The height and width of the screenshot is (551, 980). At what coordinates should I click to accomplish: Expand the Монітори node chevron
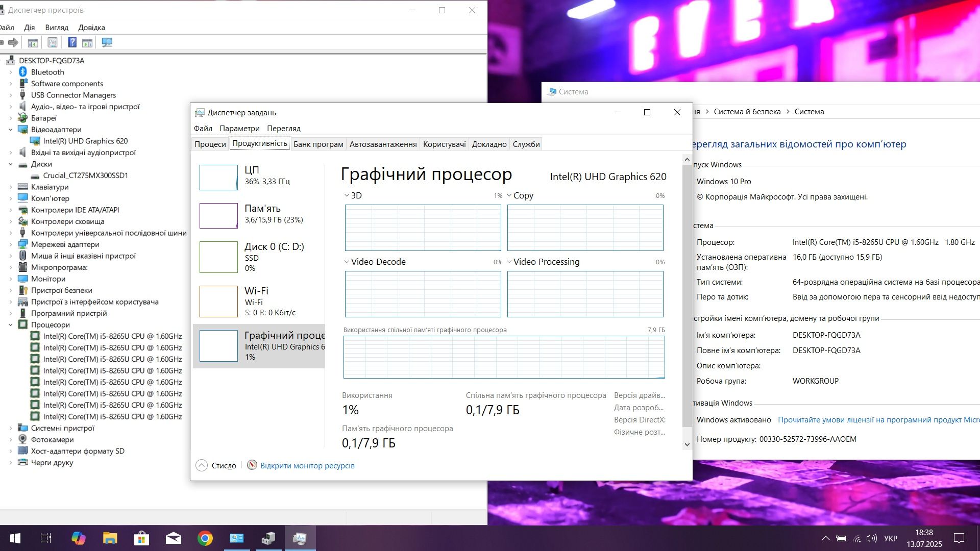(x=11, y=279)
